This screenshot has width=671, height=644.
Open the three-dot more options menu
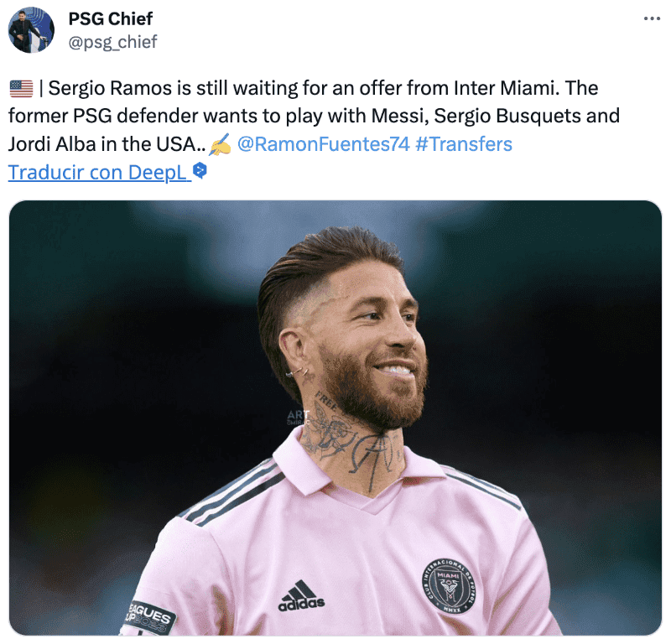652,18
